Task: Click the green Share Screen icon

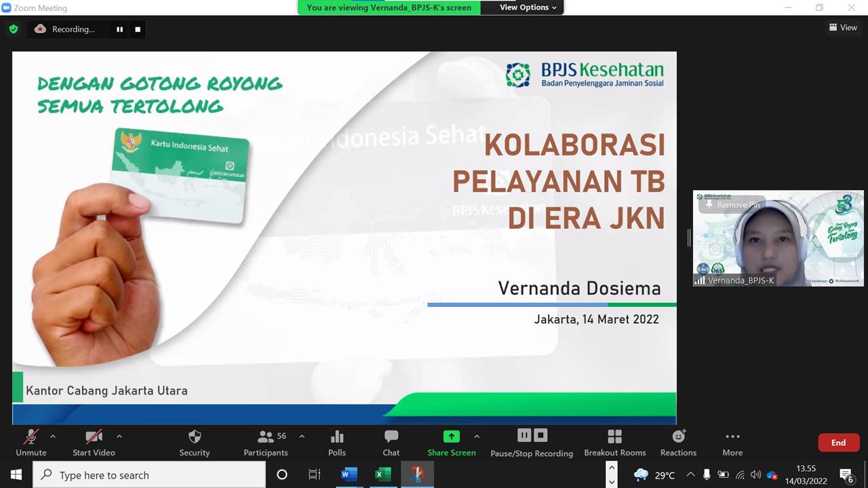Action: tap(452, 437)
